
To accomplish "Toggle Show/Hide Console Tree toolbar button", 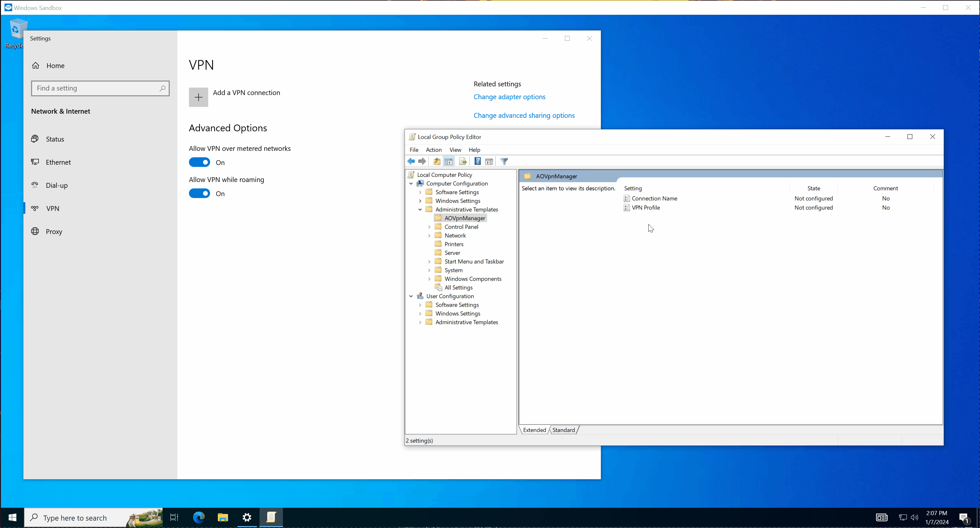I will (449, 161).
